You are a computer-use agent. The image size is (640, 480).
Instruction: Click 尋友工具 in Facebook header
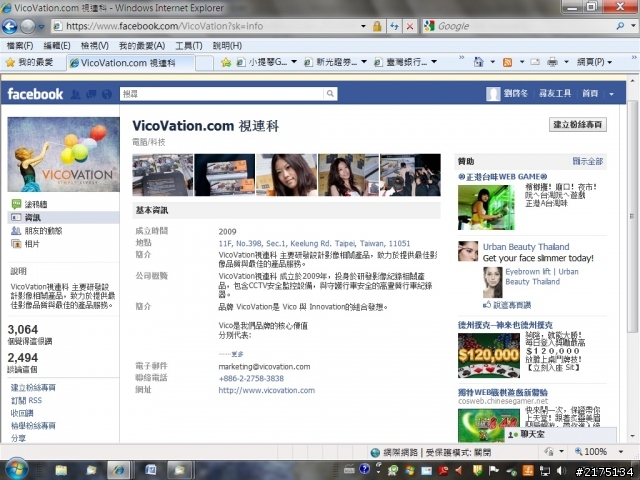point(555,93)
